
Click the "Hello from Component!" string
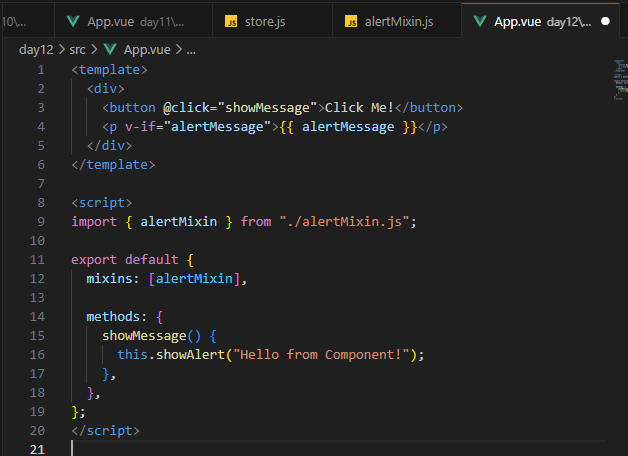321,354
